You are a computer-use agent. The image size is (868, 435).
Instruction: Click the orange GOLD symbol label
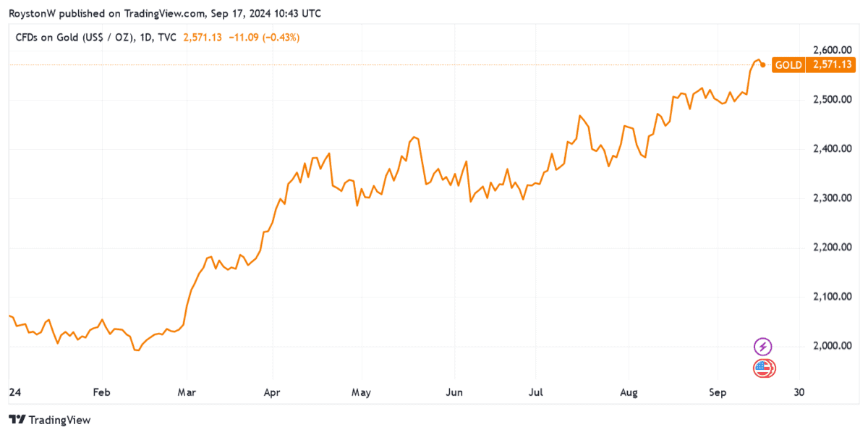pos(788,65)
